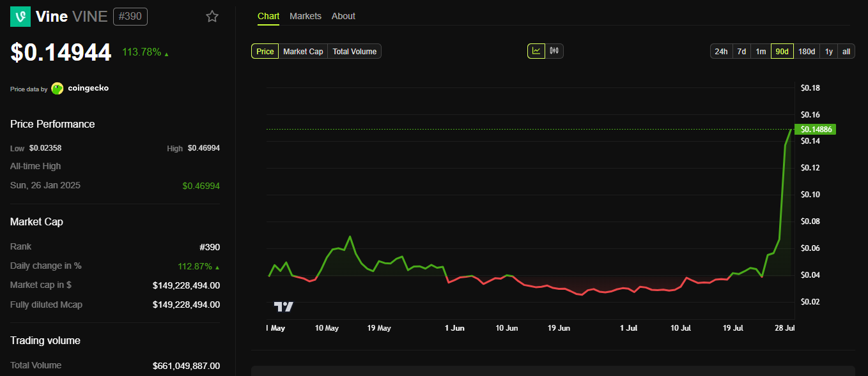Click the Market Cap section heading
Viewport: 868px width, 376px height.
[x=36, y=222]
